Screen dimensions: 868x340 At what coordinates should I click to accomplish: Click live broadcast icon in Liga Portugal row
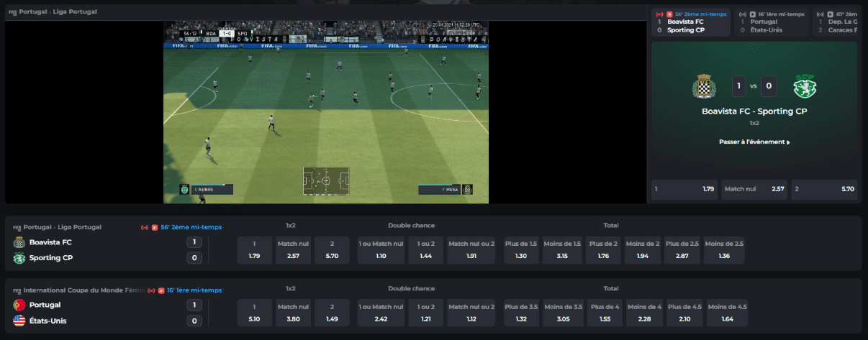pyautogui.click(x=145, y=227)
